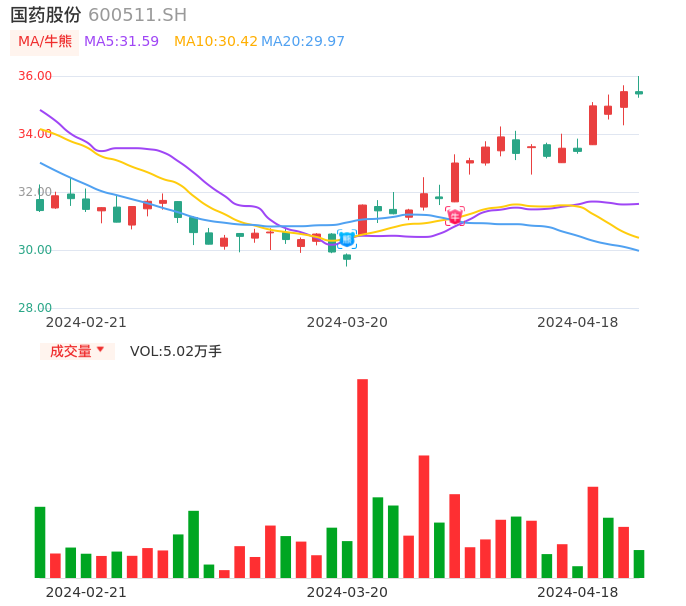Click the VOL:5.02万手 volume readout
The height and width of the screenshot is (606, 686).
176,351
